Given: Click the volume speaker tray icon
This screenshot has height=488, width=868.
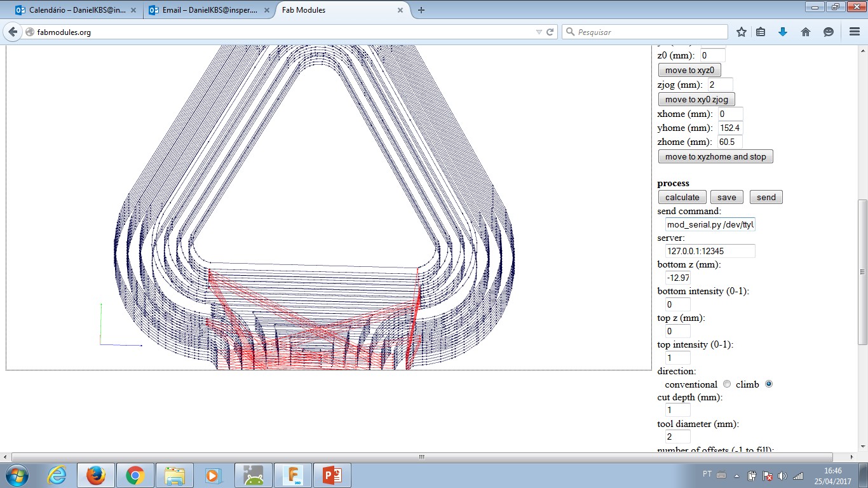Looking at the screenshot, I should pyautogui.click(x=782, y=475).
